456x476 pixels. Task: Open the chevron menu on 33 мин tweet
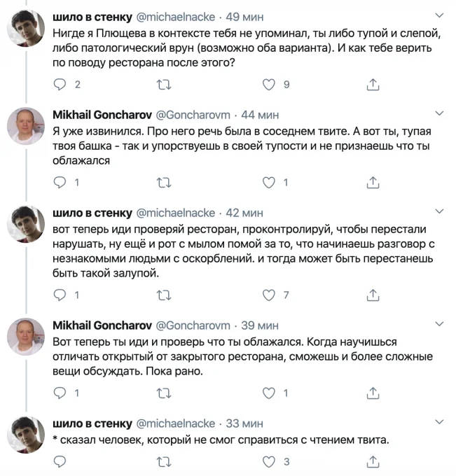[440, 422]
